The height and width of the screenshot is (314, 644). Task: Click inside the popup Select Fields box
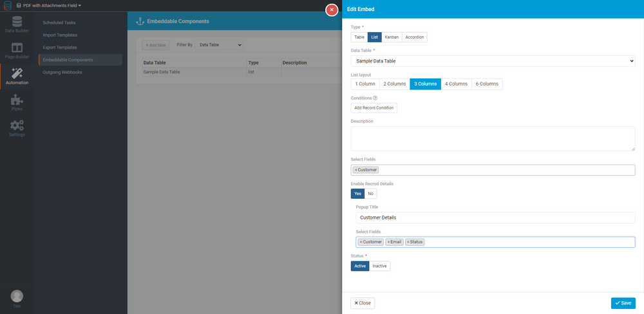tap(495, 242)
